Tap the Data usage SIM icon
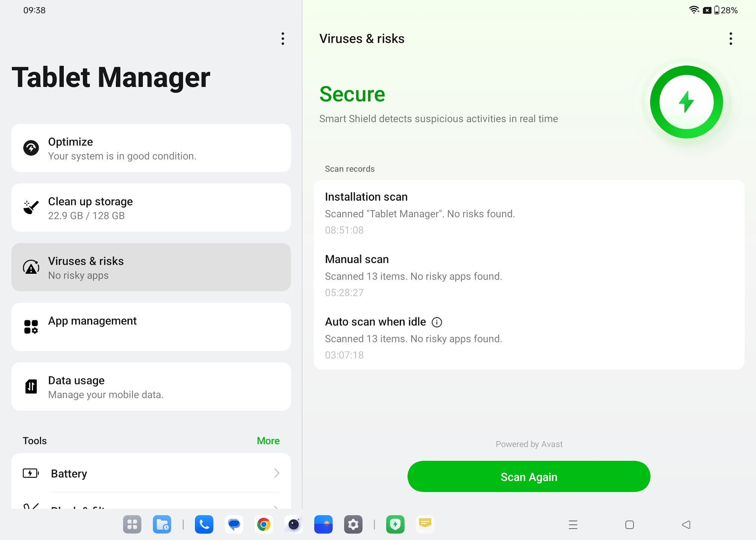Viewport: 756px width, 540px height. coord(31,386)
